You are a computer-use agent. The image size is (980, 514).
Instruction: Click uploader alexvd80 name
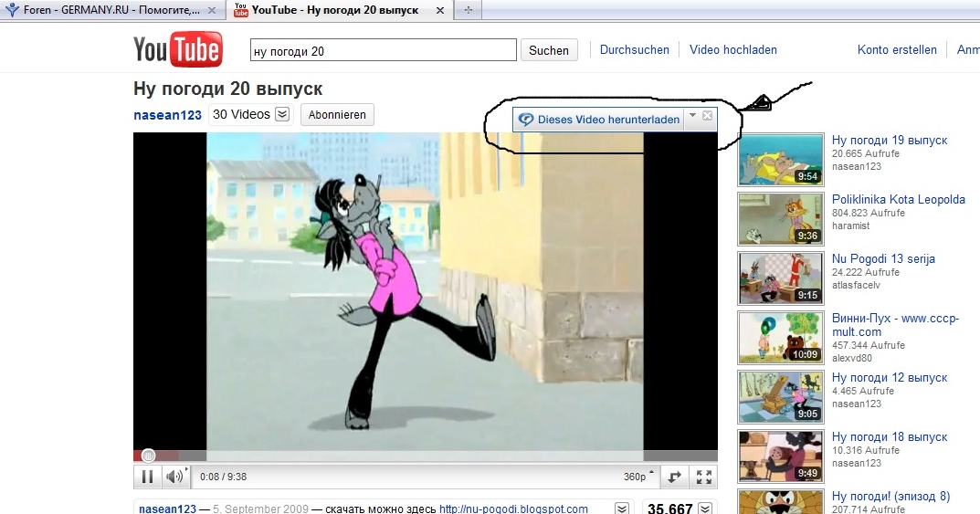(x=851, y=359)
